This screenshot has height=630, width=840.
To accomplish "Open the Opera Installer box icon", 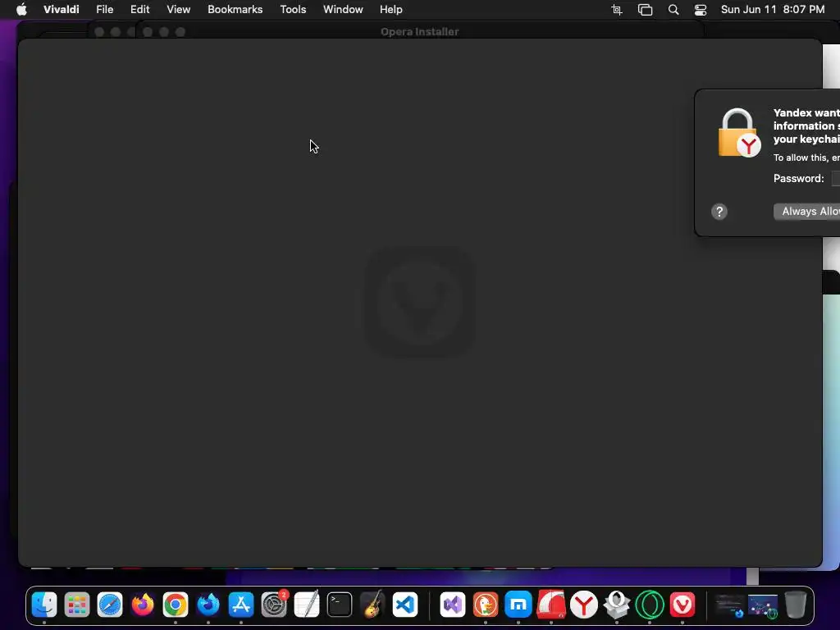I will click(x=617, y=605).
